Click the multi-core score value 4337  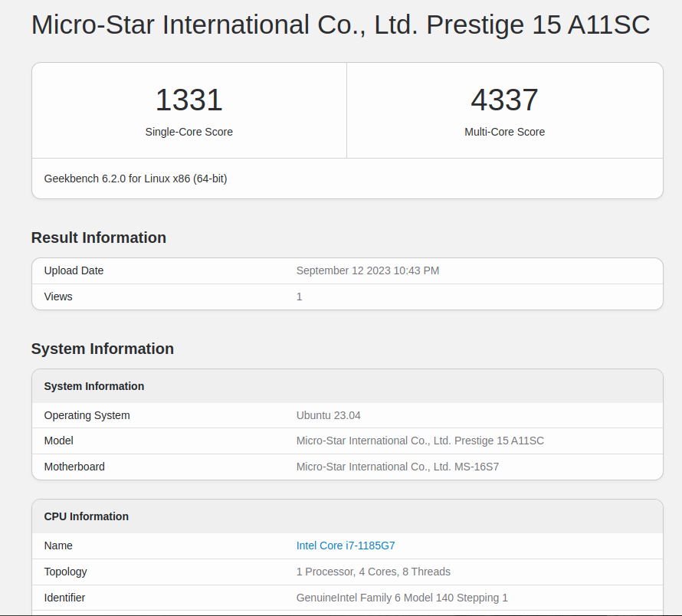click(504, 100)
